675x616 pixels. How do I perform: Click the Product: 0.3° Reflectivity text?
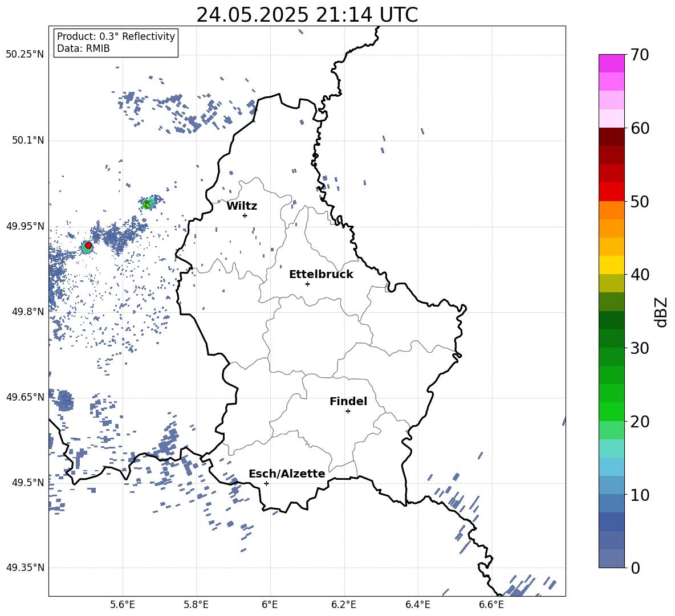click(x=116, y=36)
